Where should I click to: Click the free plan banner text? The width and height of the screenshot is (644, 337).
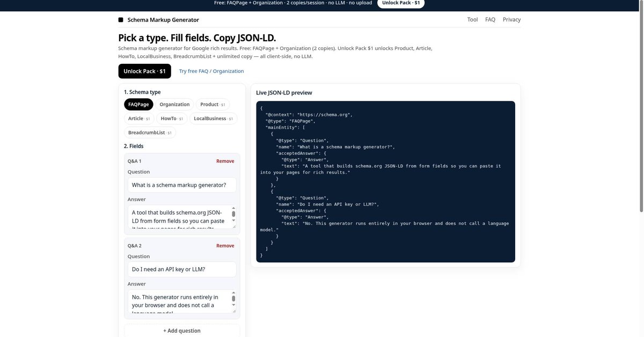(293, 3)
